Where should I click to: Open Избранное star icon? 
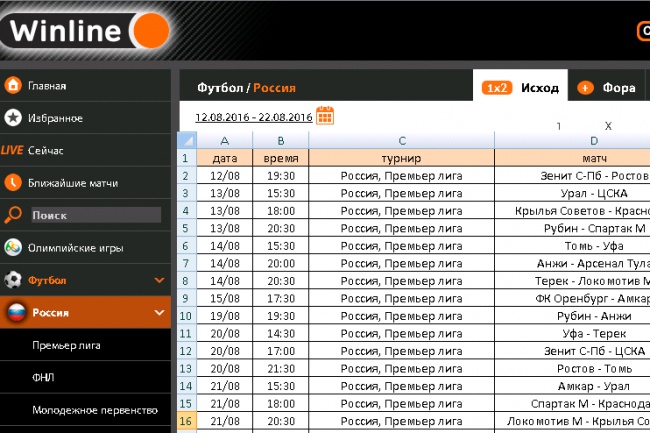pyautogui.click(x=13, y=118)
